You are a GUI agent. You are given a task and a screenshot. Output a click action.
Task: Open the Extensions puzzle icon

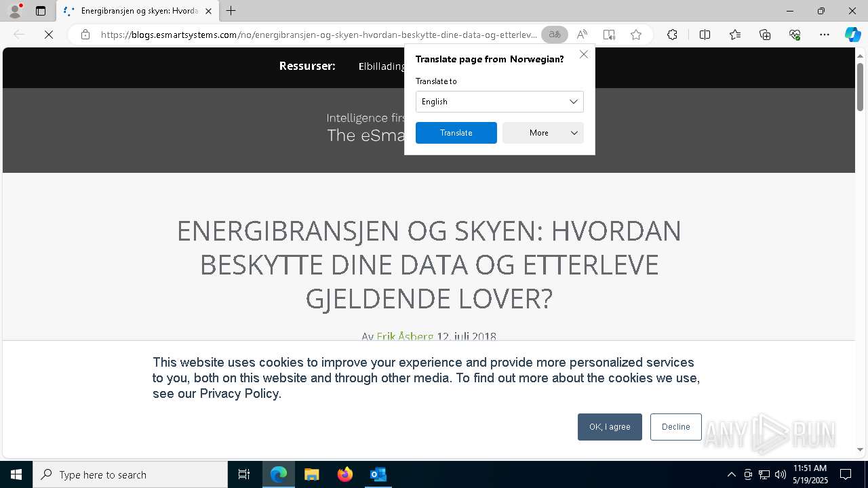coord(672,35)
